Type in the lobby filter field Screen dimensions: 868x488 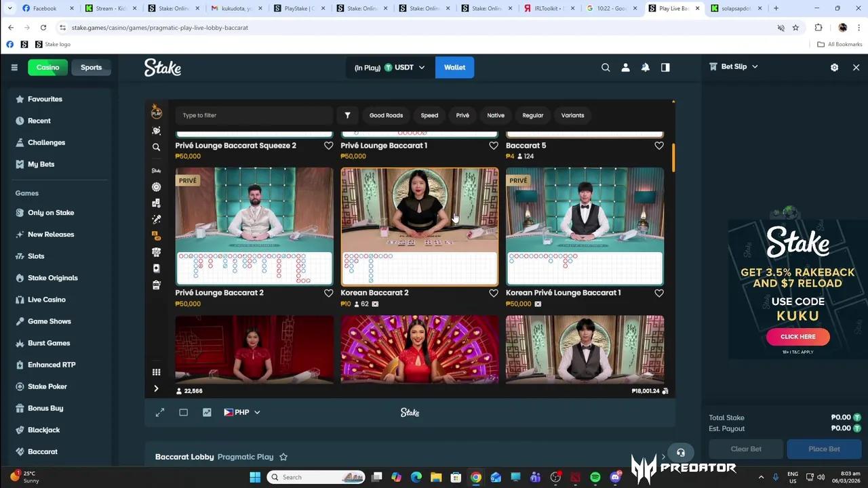click(x=254, y=115)
